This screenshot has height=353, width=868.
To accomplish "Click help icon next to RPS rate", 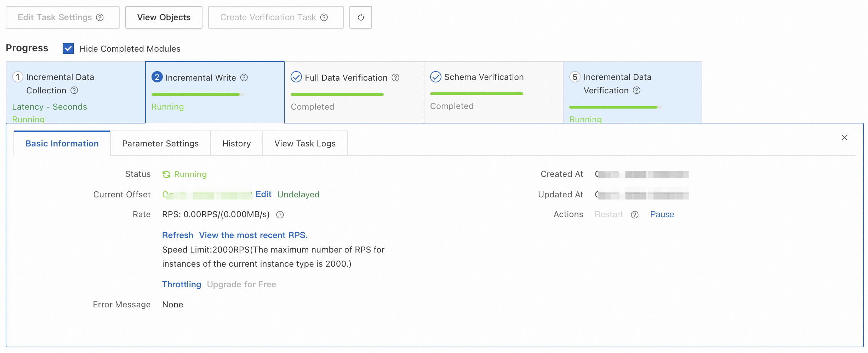I will (280, 215).
